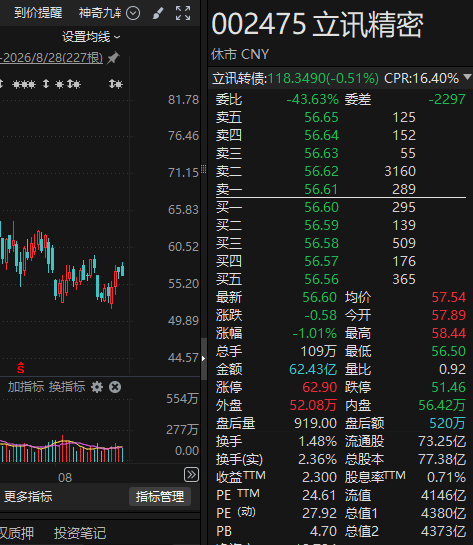Click 总手 value 109万
The width and height of the screenshot is (473, 545).
click(319, 351)
